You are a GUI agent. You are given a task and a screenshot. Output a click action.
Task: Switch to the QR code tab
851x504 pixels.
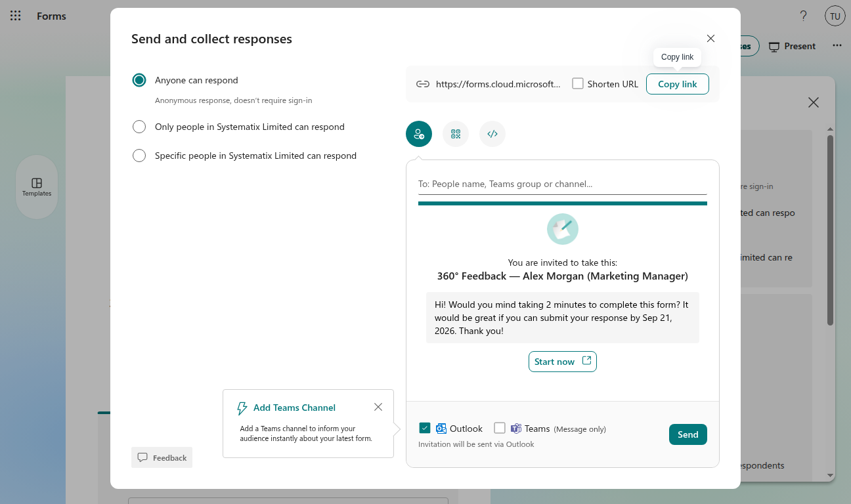coord(456,134)
